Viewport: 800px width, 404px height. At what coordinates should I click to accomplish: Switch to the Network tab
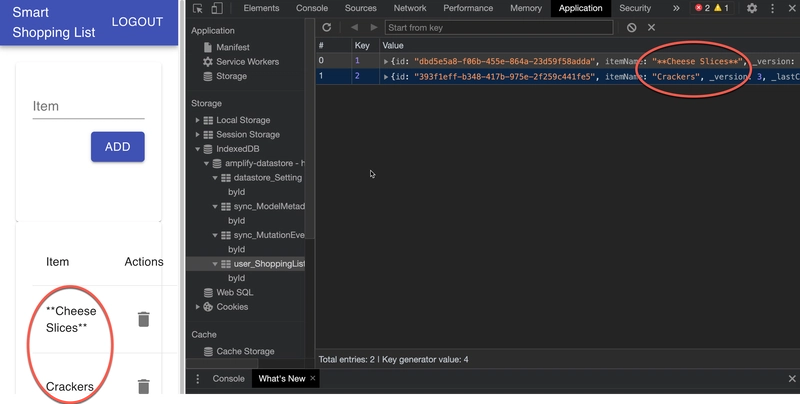[410, 8]
